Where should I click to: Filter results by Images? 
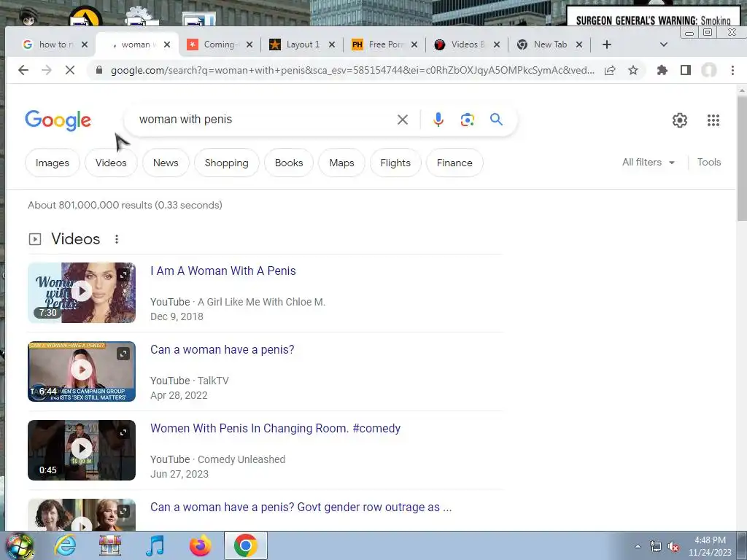(x=53, y=163)
